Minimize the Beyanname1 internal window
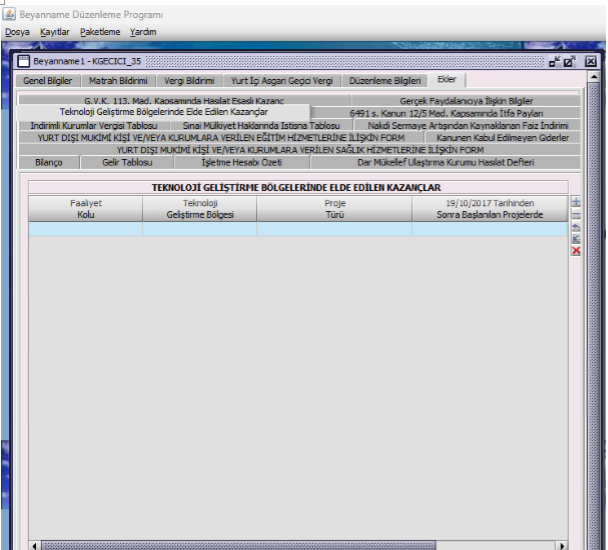Viewport: 608px width, 550px height. (x=554, y=62)
